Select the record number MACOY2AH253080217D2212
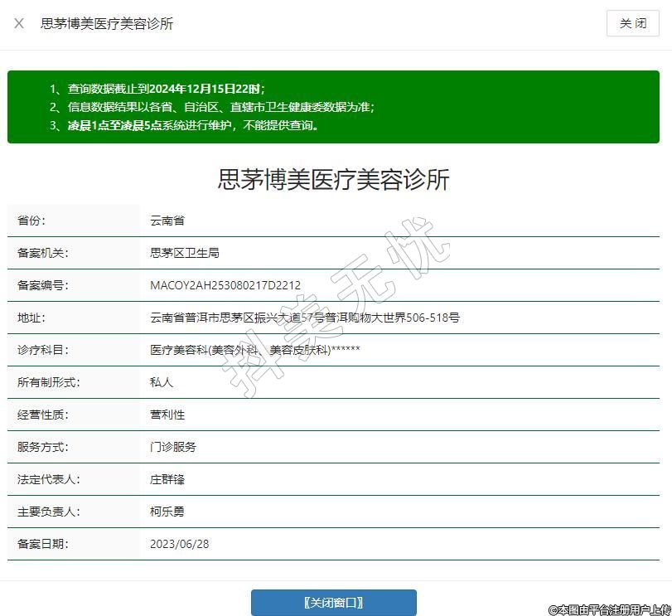Viewport: 672px width, 616px height. coord(225,285)
